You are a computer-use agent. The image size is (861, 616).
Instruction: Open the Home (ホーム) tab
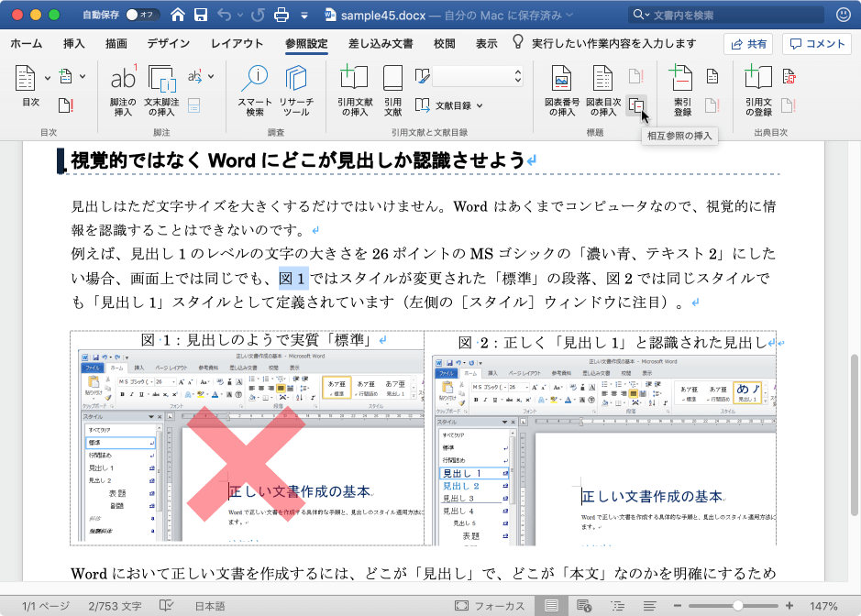tap(27, 43)
